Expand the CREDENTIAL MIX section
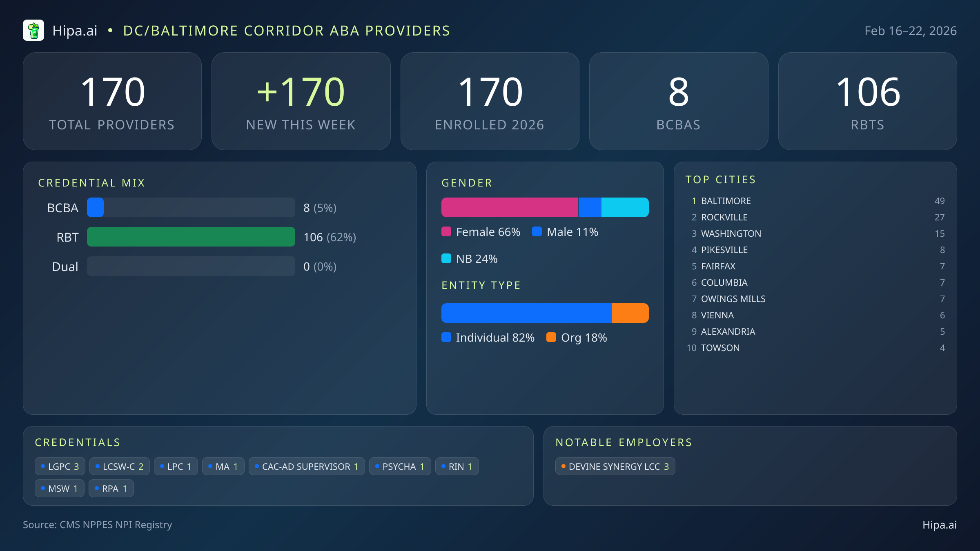 pos(92,182)
